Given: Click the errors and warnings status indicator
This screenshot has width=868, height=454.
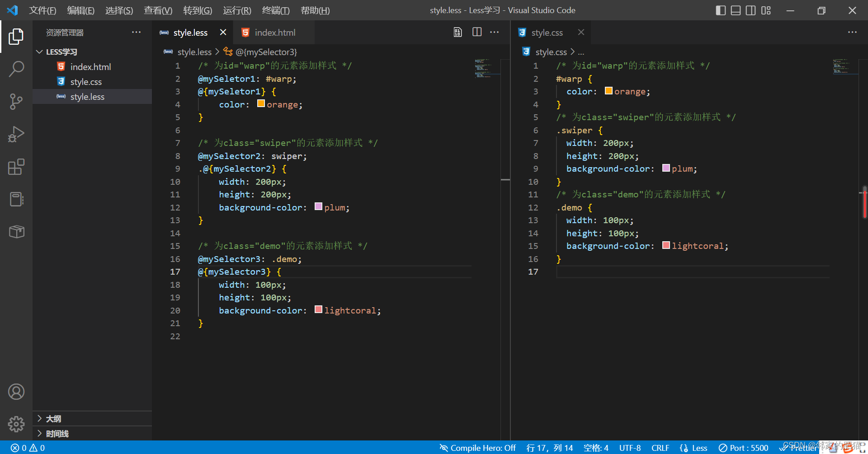Looking at the screenshot, I should point(28,448).
